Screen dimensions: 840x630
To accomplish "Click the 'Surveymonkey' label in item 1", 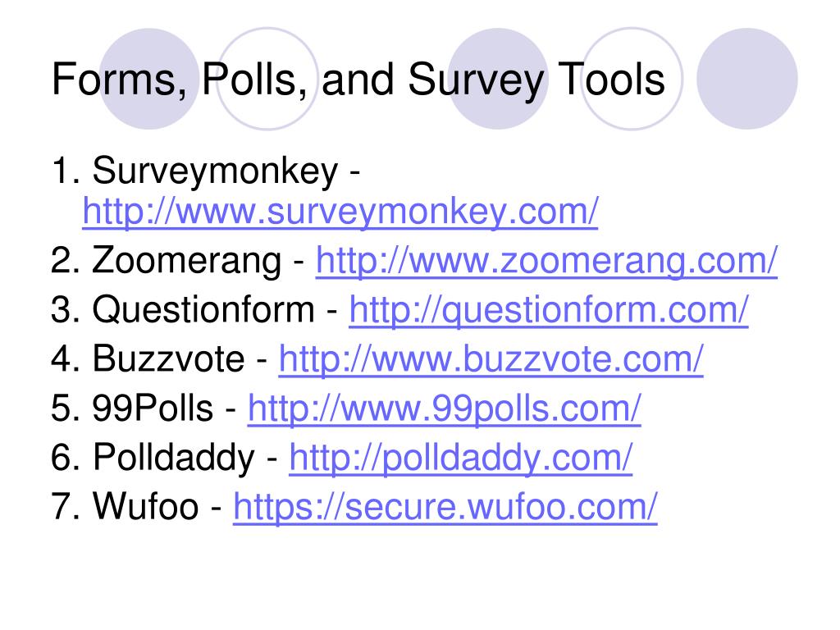I will click(x=216, y=171).
